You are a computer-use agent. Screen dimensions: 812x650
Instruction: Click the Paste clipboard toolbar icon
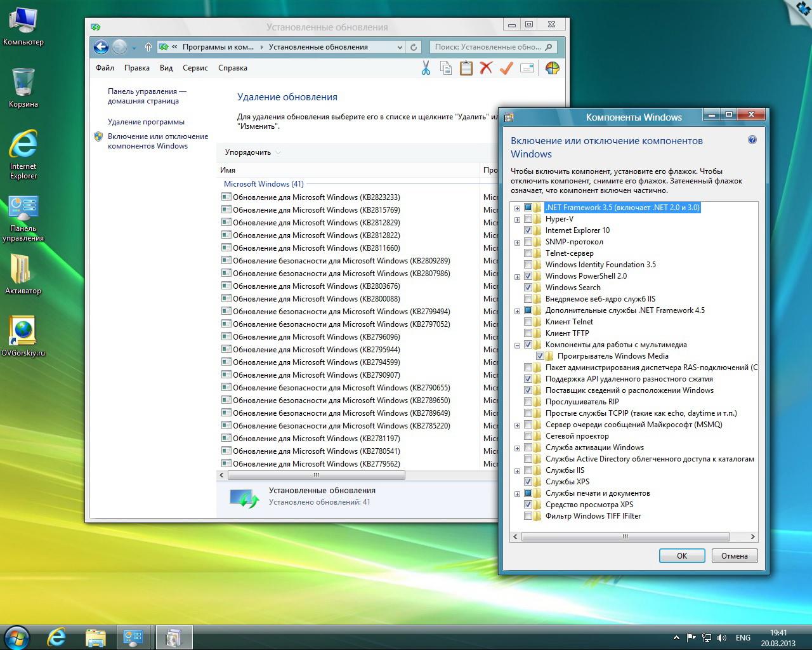click(x=466, y=69)
